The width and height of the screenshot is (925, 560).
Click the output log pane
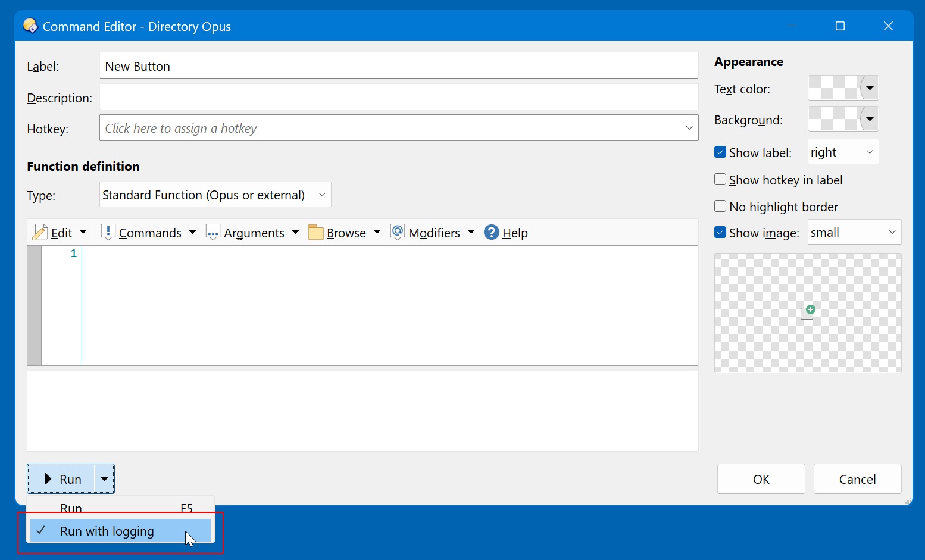coord(362,411)
